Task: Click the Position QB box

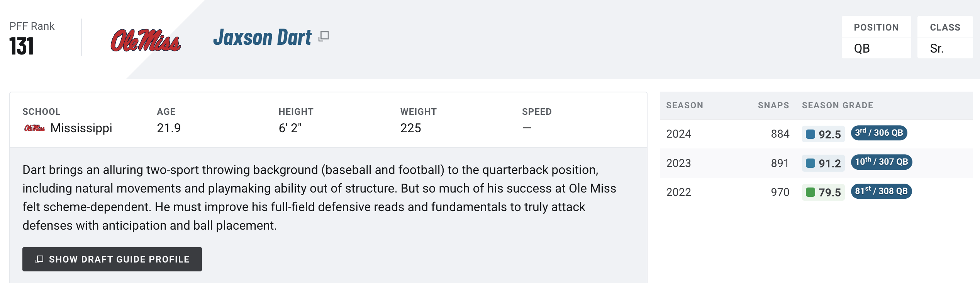Action: coord(876,37)
